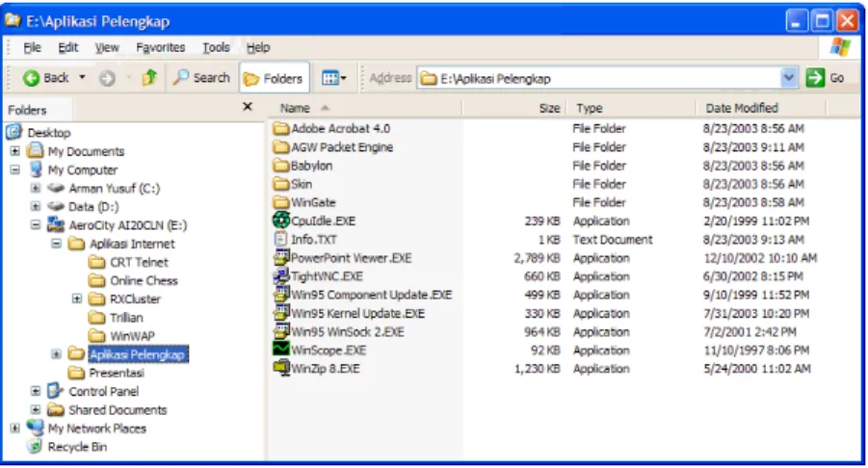Select the Win95 Kernel Update.EXE icon
The image size is (868, 468).
pyautogui.click(x=281, y=313)
